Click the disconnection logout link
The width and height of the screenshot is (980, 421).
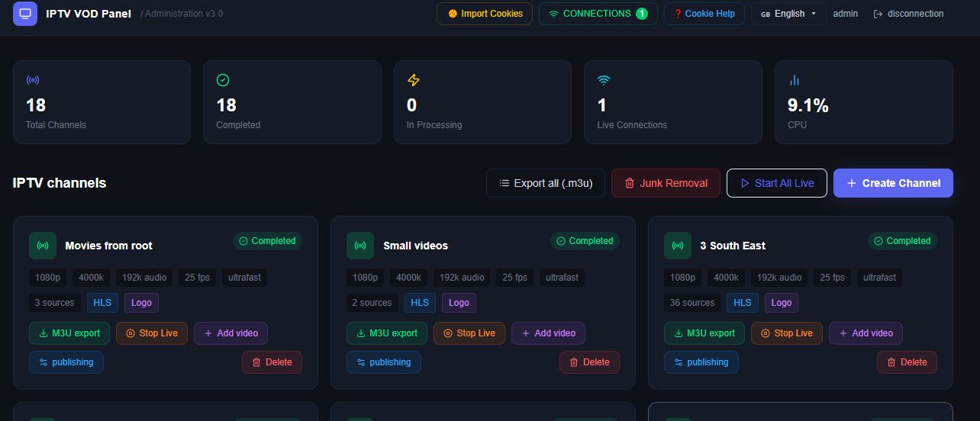click(908, 14)
